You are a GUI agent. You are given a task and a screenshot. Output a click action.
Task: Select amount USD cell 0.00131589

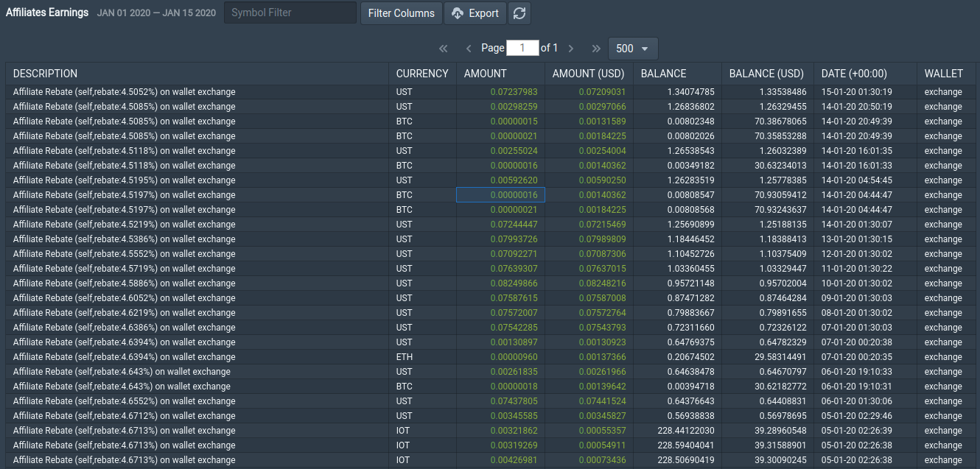[x=589, y=121]
